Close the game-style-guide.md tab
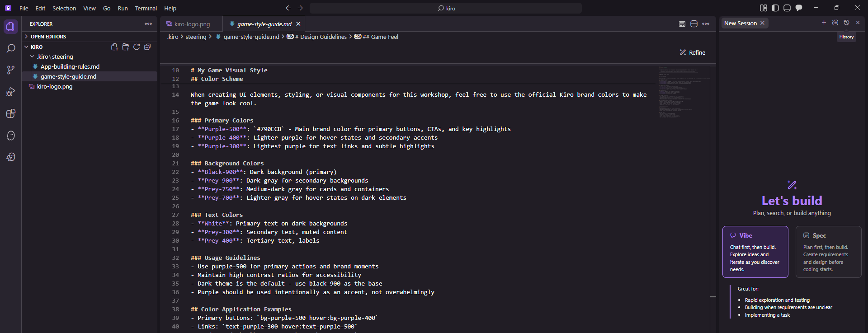 tap(298, 24)
